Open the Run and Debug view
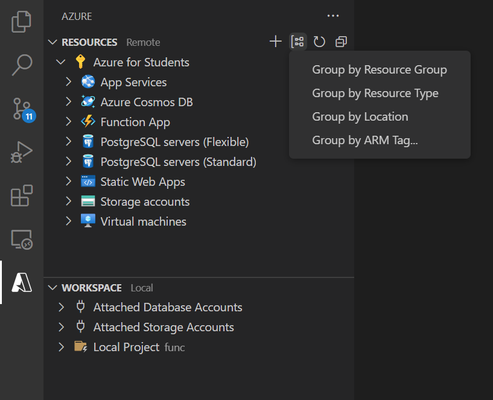The height and width of the screenshot is (400, 493). 22,152
